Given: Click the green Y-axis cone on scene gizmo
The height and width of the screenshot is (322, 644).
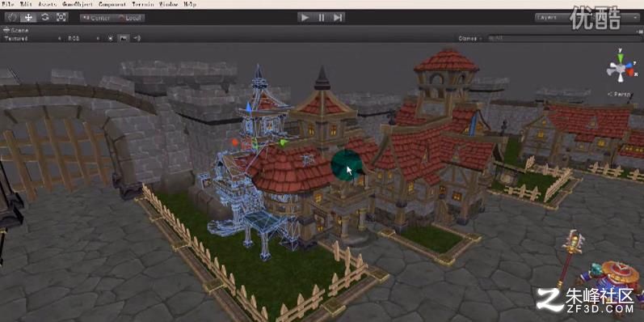Looking at the screenshot, I should point(621,57).
